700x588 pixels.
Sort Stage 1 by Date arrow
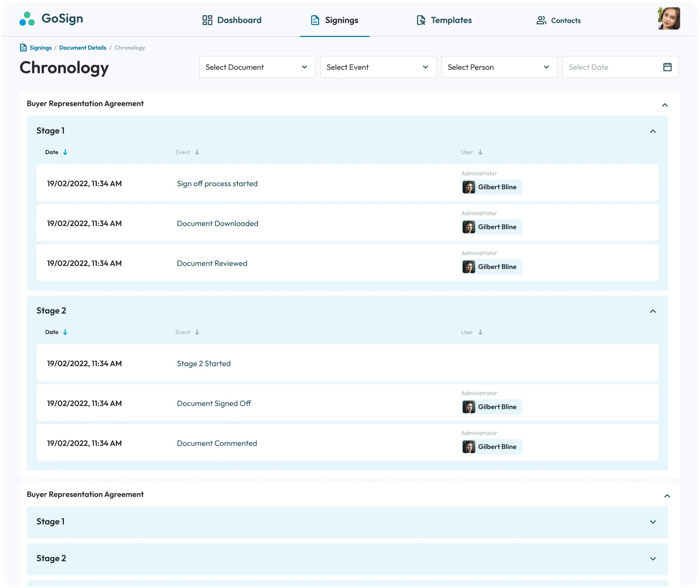click(65, 152)
